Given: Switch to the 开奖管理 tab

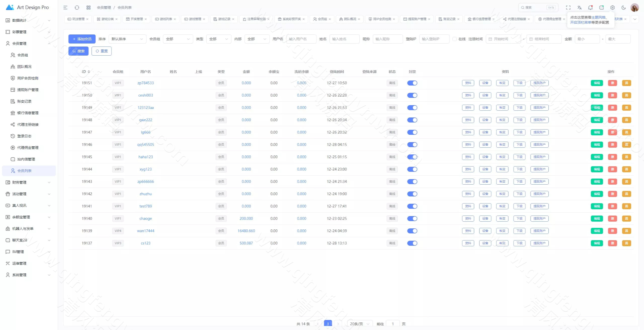Looking at the screenshot, I should point(136,19).
